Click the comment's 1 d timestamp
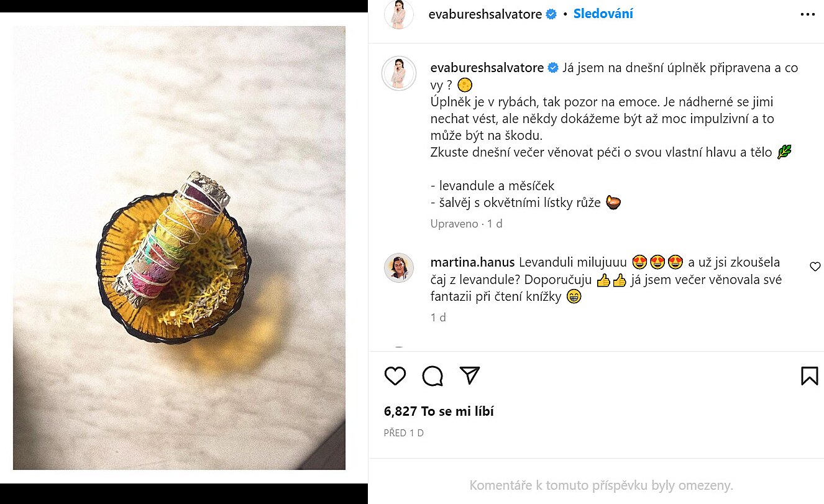 pos(438,318)
